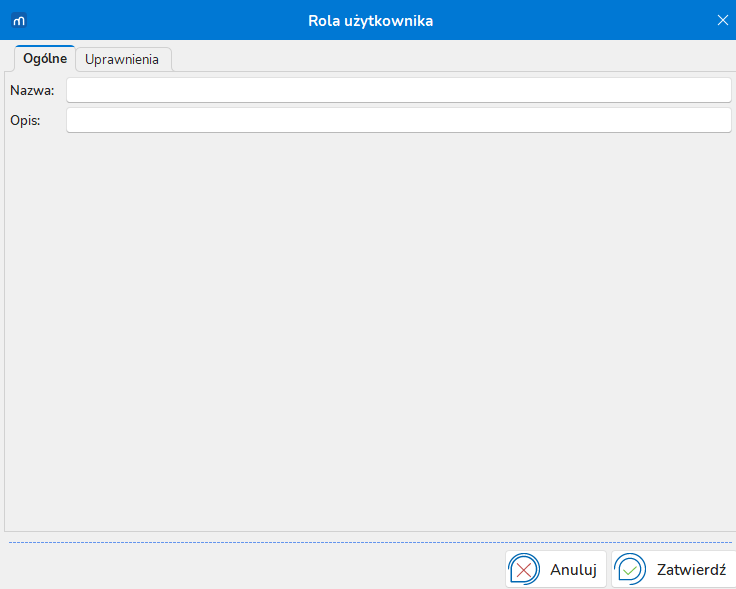
Task: Confirm with the Zatwierdź button
Action: 674,569
